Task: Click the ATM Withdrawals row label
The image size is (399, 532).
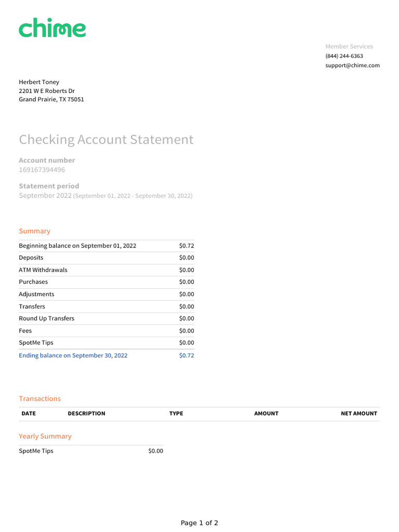Action: point(43,270)
